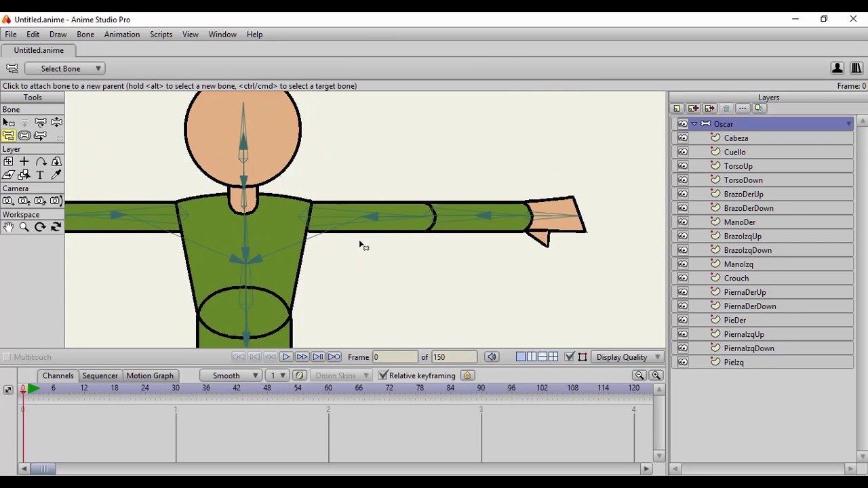Open the interval dropdown showing 1

click(x=277, y=375)
